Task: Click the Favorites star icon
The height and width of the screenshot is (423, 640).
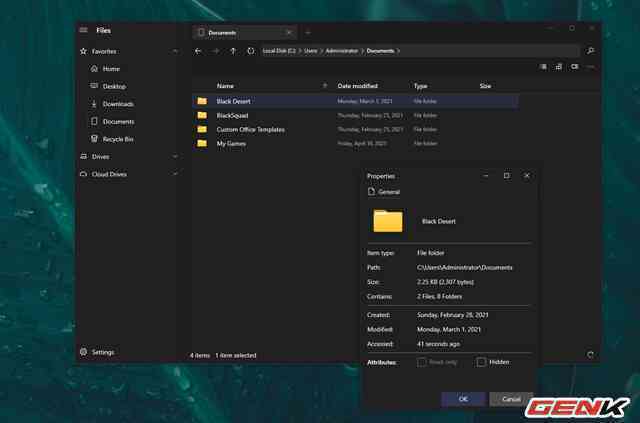Action: pos(83,51)
